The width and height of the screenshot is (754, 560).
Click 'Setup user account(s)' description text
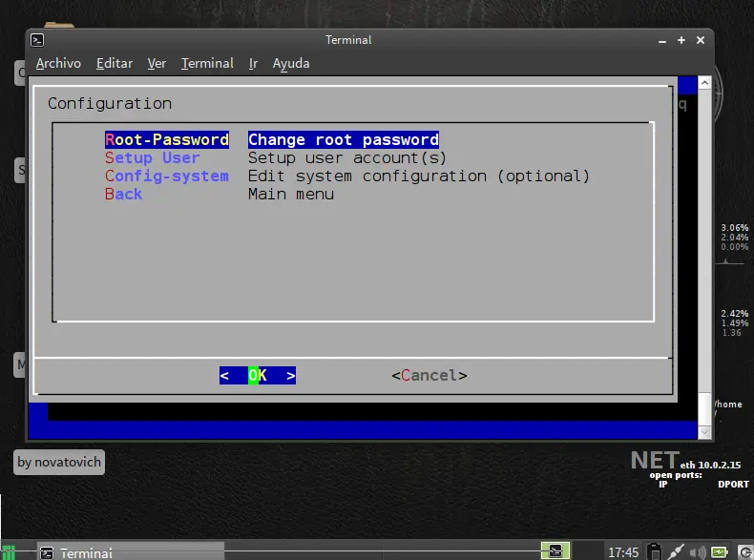pyautogui.click(x=347, y=158)
